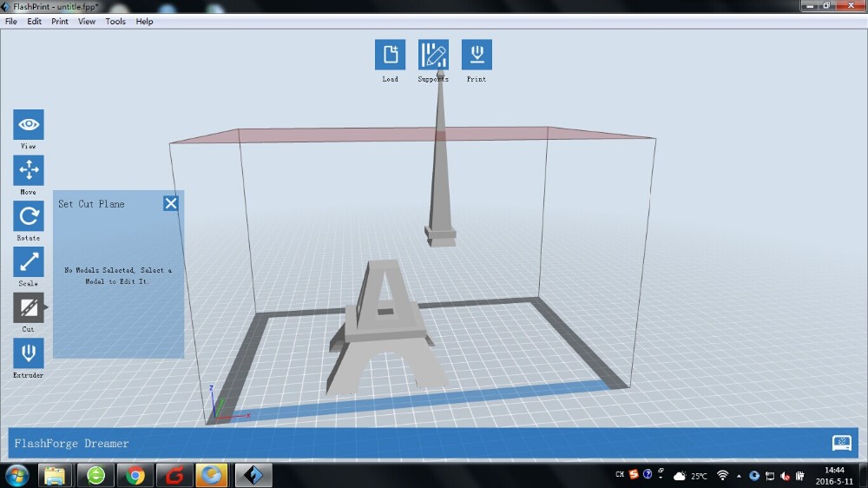Open the Supports tool
The width and height of the screenshot is (868, 488).
[433, 55]
